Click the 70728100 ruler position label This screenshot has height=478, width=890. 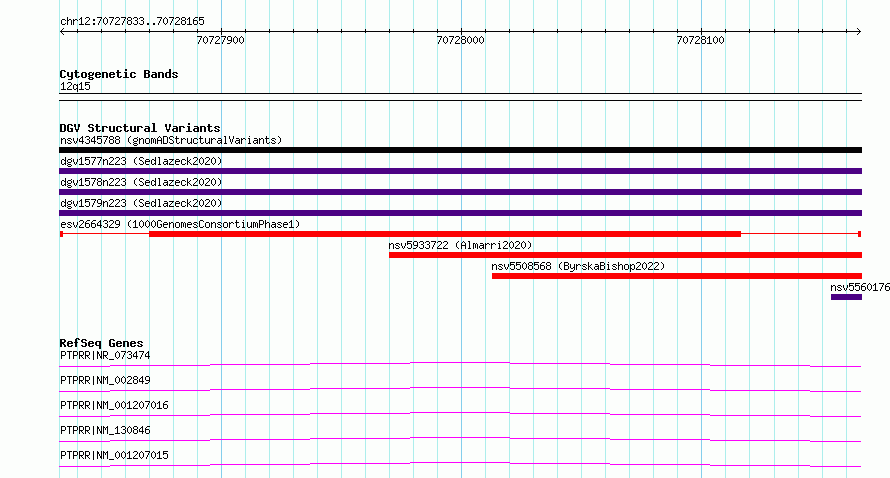(700, 40)
